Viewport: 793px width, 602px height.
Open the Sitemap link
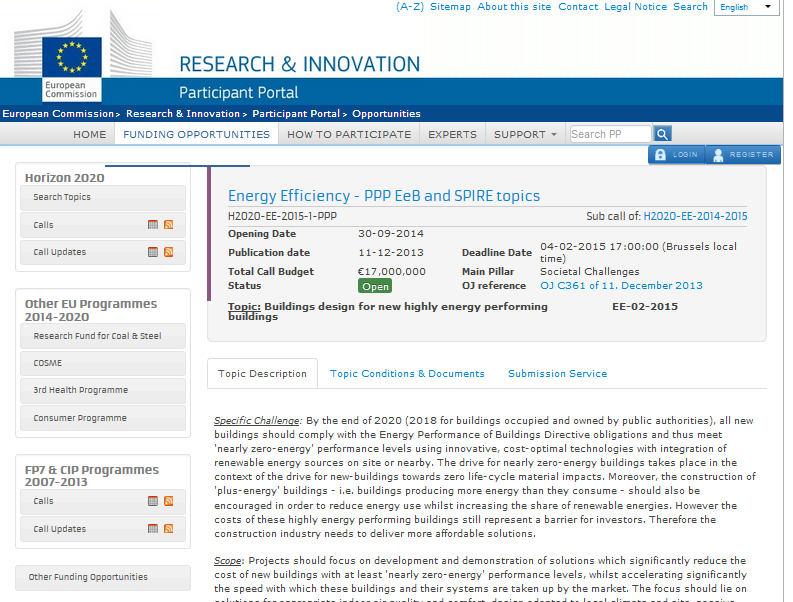click(x=450, y=7)
